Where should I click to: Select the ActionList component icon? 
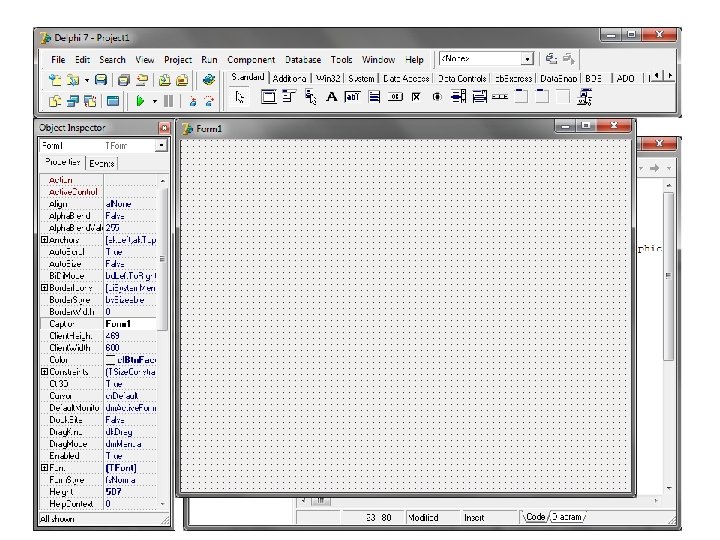point(585,97)
